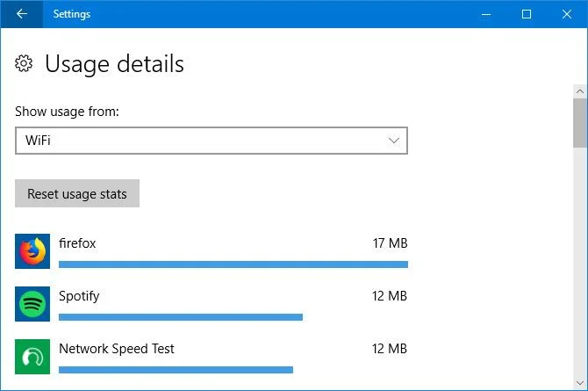Image resolution: width=588 pixels, height=391 pixels.
Task: Click the scrollbar down arrow
Action: click(x=580, y=383)
